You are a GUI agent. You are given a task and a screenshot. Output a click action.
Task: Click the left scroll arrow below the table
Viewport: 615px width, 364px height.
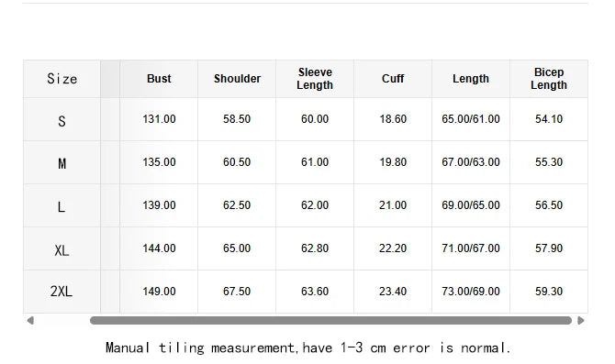coord(30,321)
